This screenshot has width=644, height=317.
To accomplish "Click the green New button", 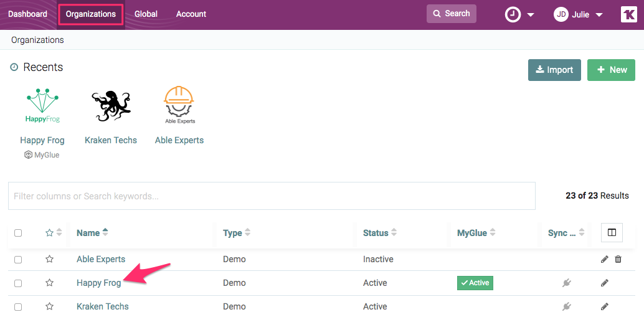I will 611,70.
